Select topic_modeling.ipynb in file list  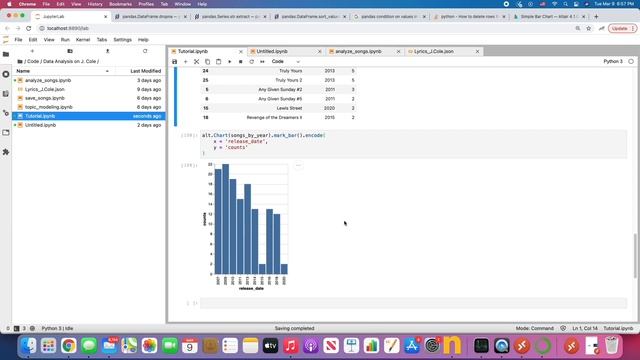[x=89, y=107]
